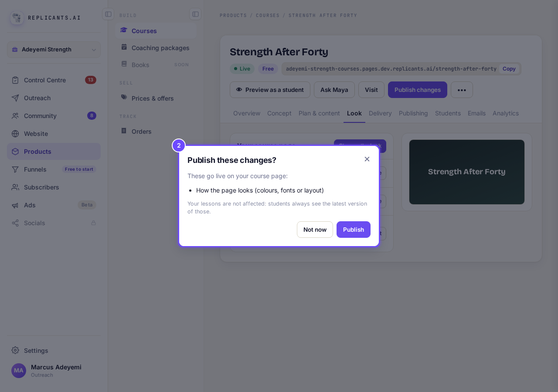This screenshot has width=558, height=392.
Task: Open Orders under Track
Action: pyautogui.click(x=156, y=131)
